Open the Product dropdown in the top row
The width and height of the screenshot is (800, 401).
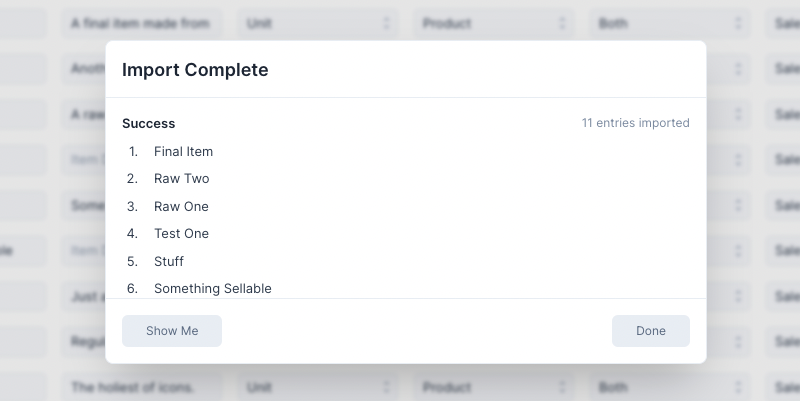(x=493, y=23)
